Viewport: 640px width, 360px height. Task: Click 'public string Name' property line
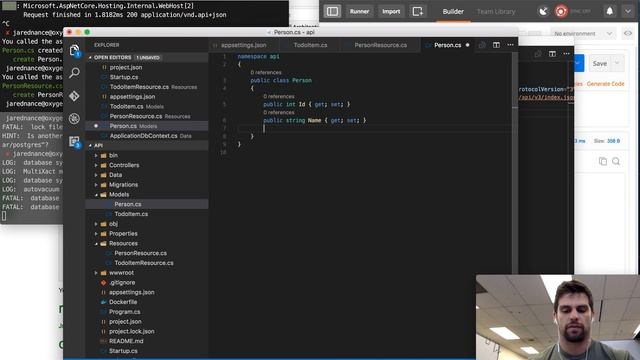(x=315, y=120)
